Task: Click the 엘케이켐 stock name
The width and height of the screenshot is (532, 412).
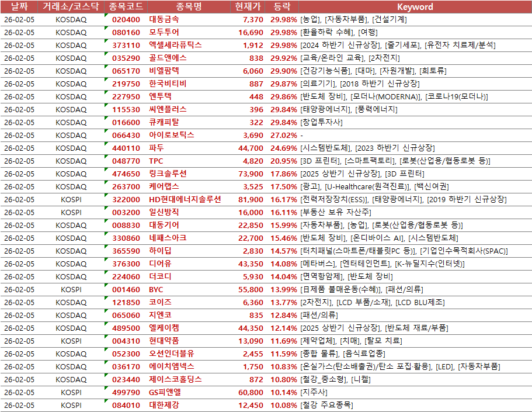Action: [x=164, y=328]
